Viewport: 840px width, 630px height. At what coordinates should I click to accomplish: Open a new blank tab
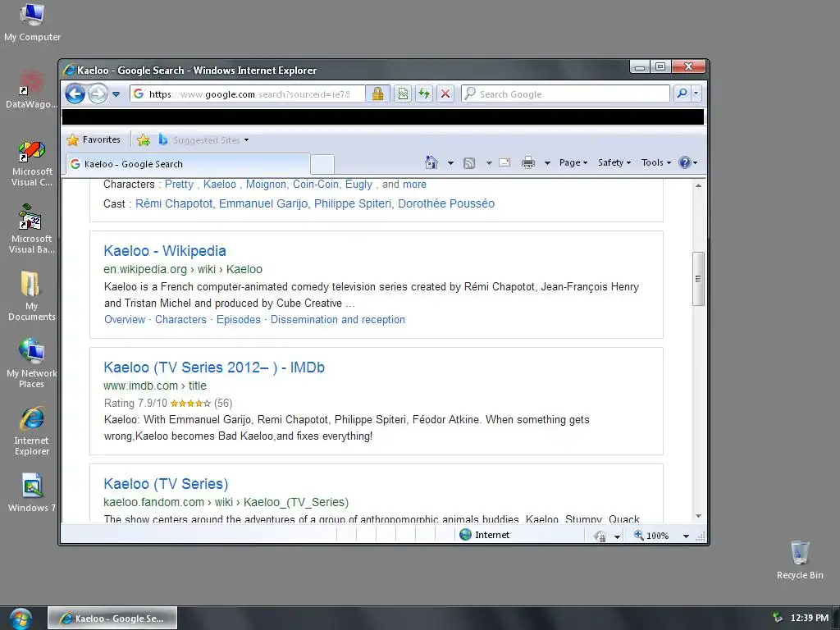click(x=322, y=164)
